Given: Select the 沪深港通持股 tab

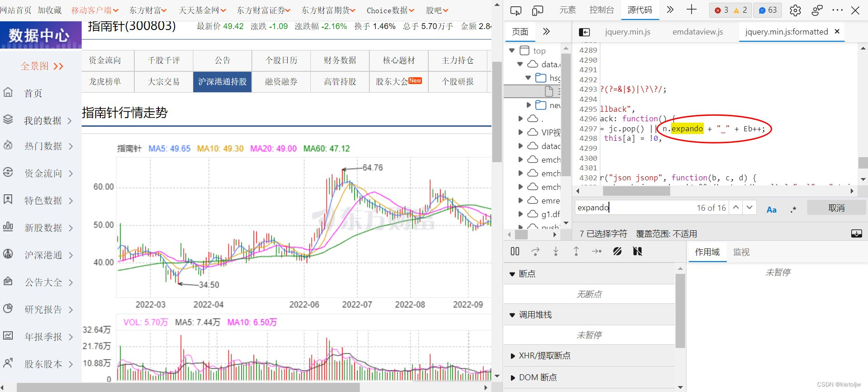Looking at the screenshot, I should coord(222,82).
